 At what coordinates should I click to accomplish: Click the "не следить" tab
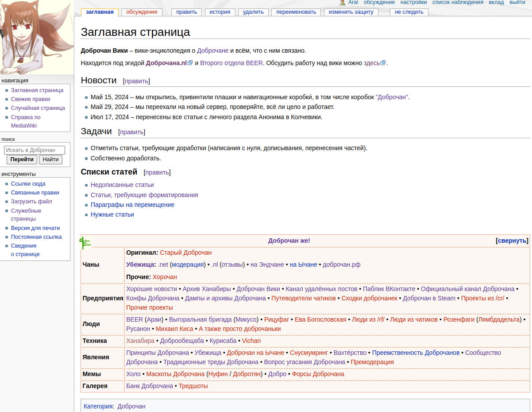[409, 12]
